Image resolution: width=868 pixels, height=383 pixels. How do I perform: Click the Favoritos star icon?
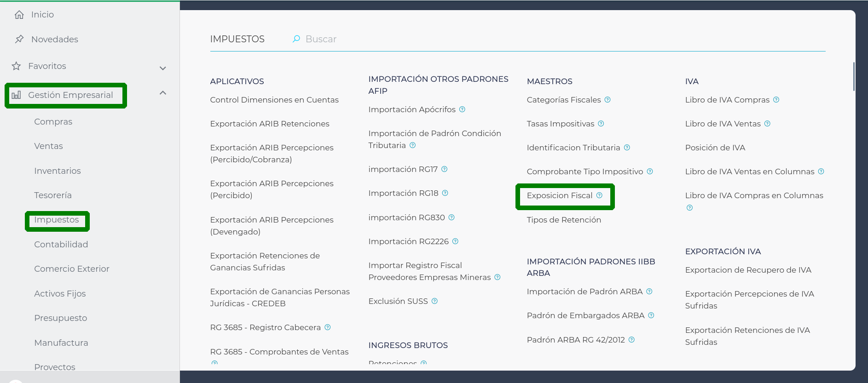[17, 66]
